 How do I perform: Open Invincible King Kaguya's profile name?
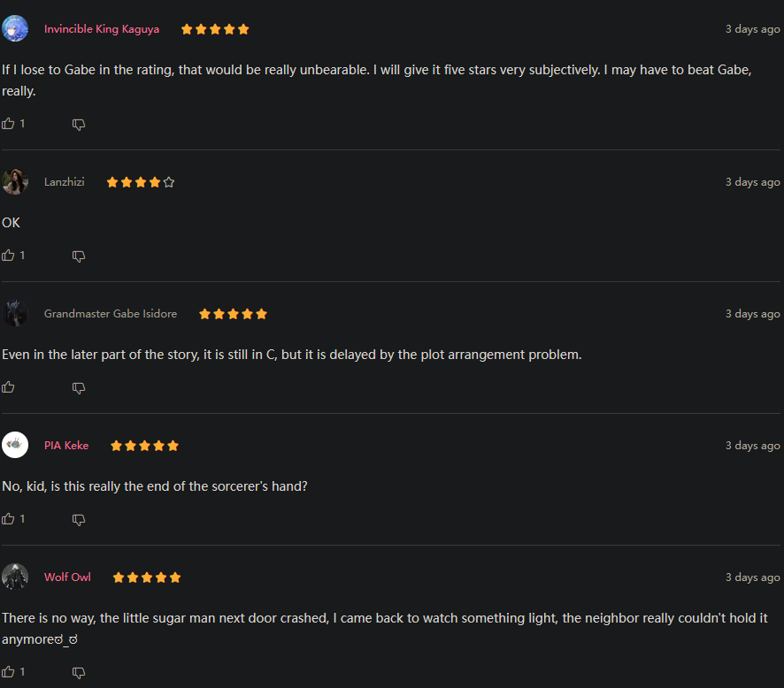click(x=102, y=29)
